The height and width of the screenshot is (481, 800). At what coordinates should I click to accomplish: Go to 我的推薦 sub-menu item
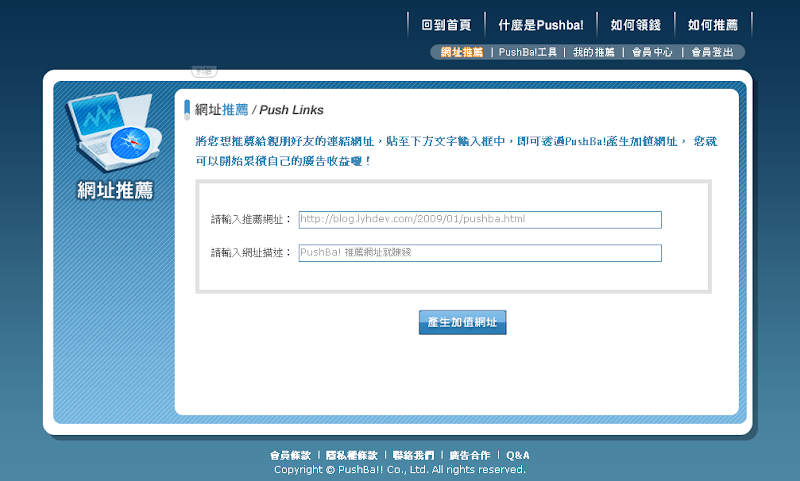point(593,52)
